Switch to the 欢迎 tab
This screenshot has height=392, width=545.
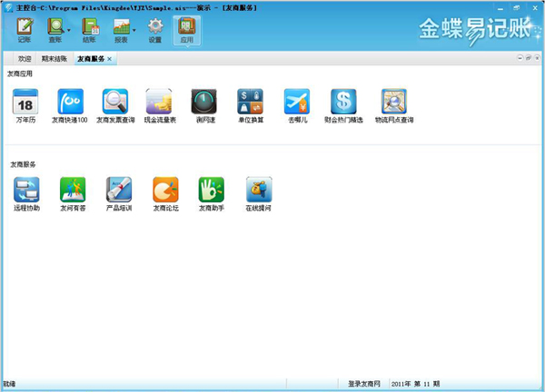[x=25, y=59]
